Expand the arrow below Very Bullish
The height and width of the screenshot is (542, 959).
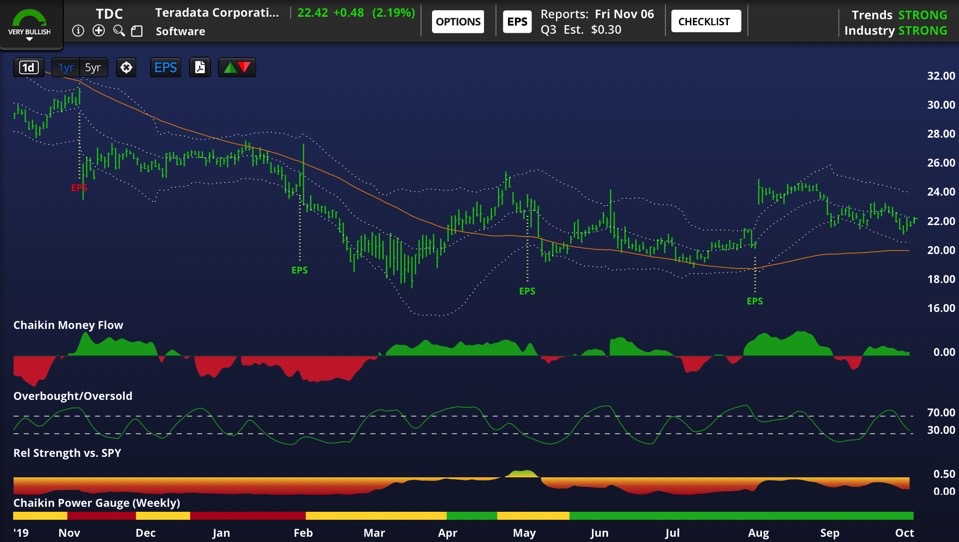(29, 39)
